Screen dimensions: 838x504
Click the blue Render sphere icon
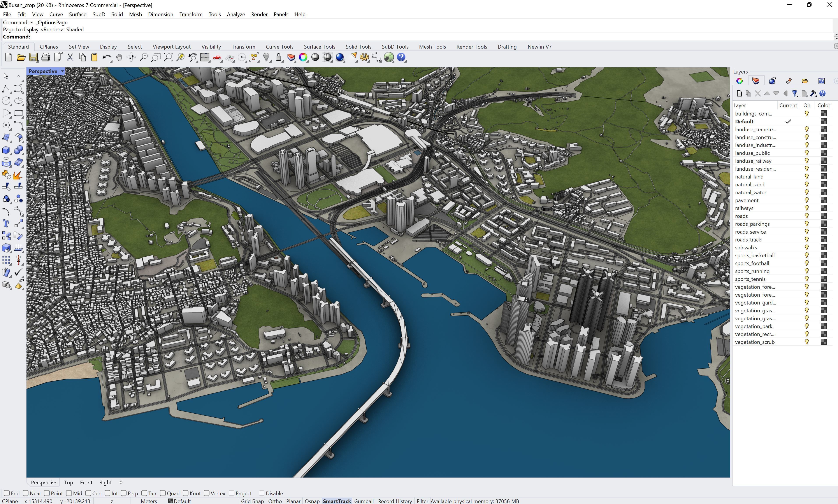tap(340, 57)
